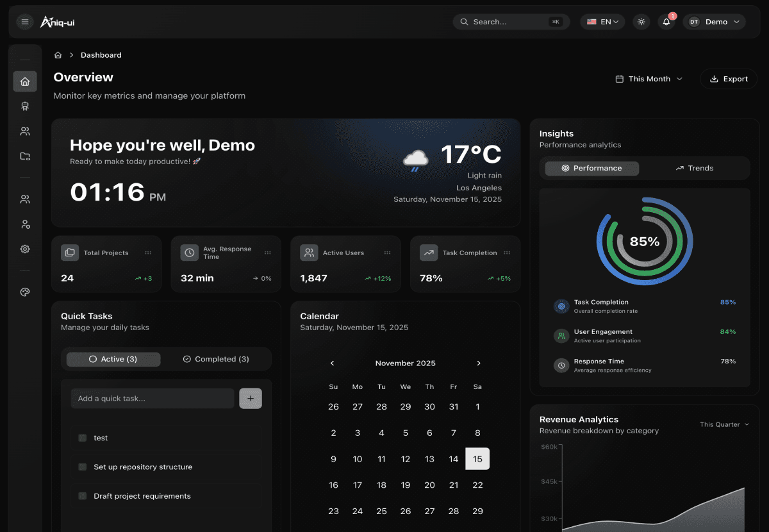Viewport: 769px width, 532px height.
Task: Open the robot assistant section in sidebar
Action: [25, 106]
